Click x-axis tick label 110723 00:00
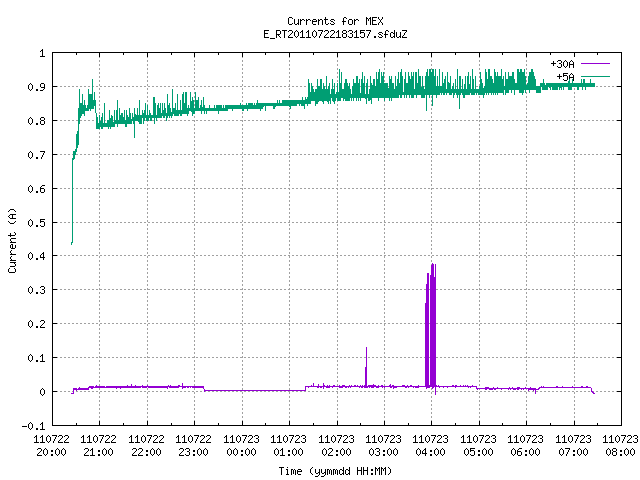Screen dimensions: 640x480 click(242, 446)
